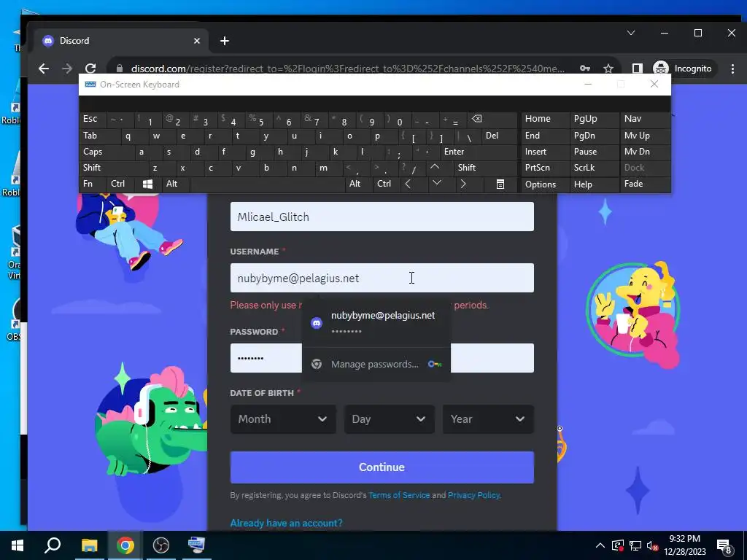Open the tab search chevron in Chrome
Screen dimensions: 747x560
[x=631, y=33]
